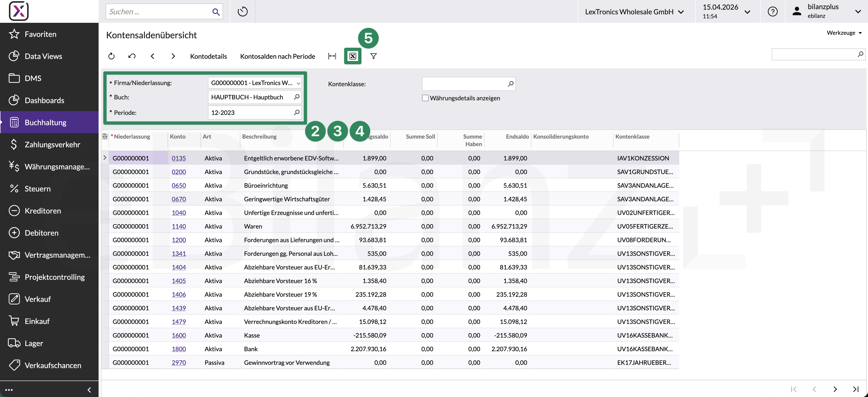Open the Favoriten star icon
This screenshot has height=397, width=868.
pyautogui.click(x=14, y=34)
